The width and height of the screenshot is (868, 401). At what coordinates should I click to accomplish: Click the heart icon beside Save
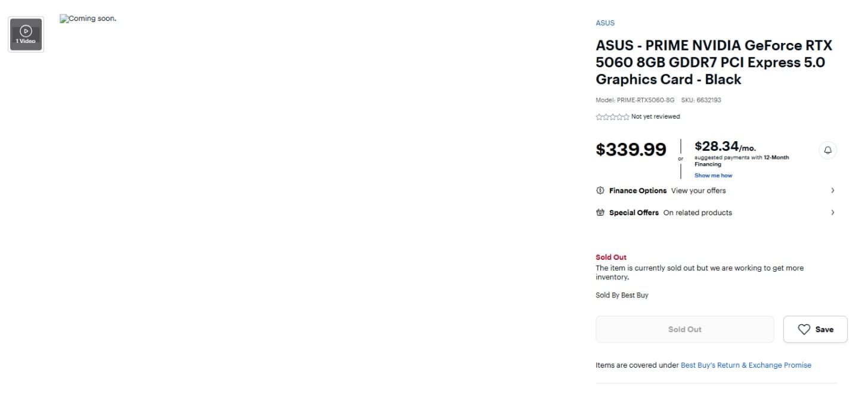(x=804, y=329)
